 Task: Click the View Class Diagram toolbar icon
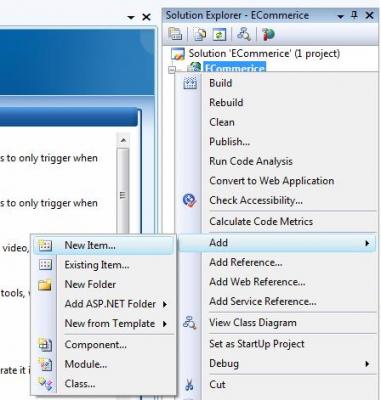(244, 34)
